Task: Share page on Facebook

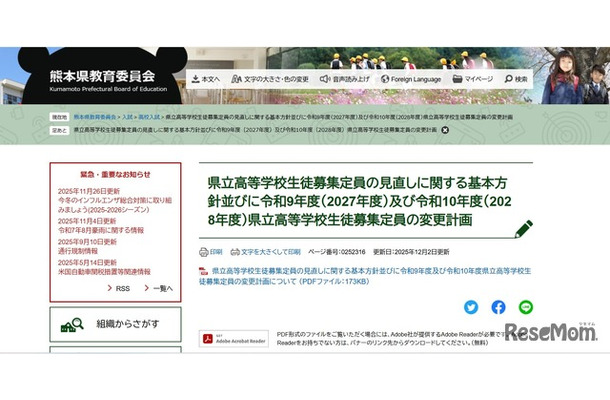Action: click(498, 307)
